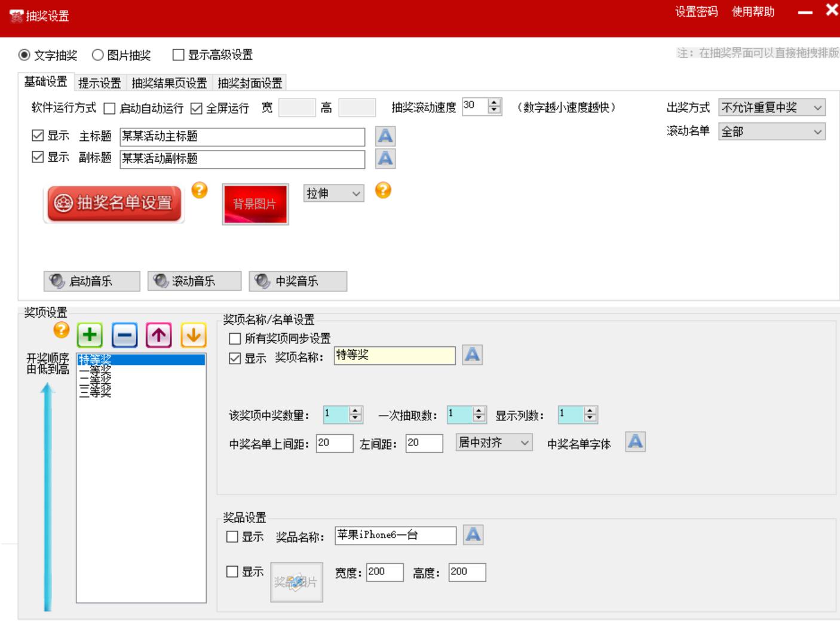This screenshot has height=621, width=840.
Task: Move prize down with the orange arrow icon
Action: coord(193,335)
